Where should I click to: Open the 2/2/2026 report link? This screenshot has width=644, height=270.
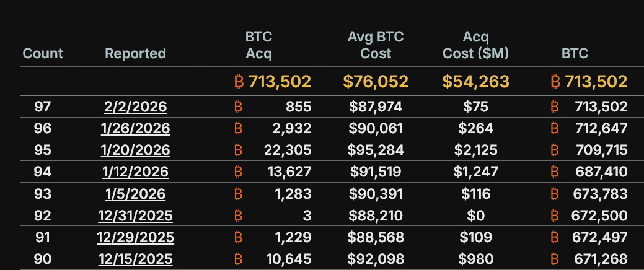(x=135, y=107)
